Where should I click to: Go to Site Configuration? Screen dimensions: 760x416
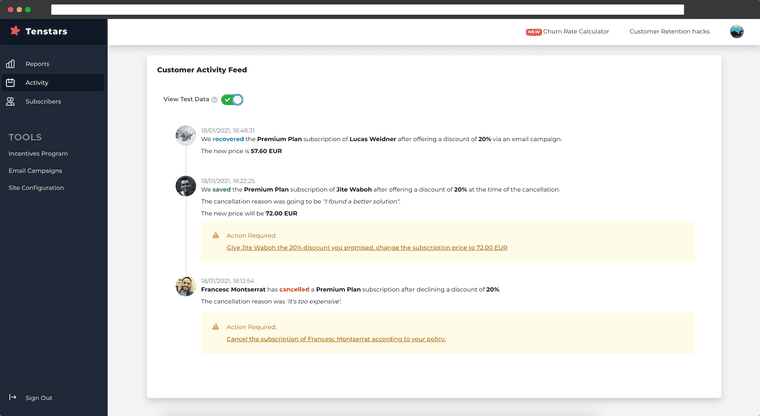(36, 188)
